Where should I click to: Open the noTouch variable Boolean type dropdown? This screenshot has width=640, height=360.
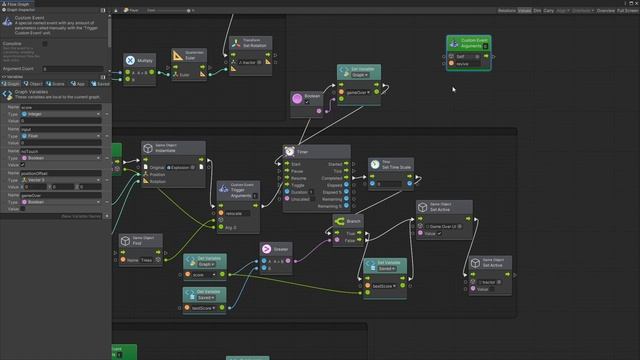click(61, 158)
